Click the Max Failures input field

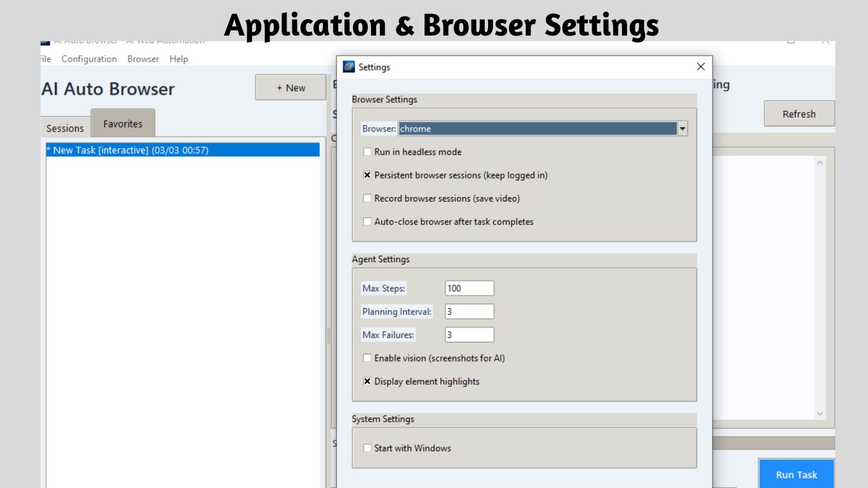pyautogui.click(x=470, y=335)
